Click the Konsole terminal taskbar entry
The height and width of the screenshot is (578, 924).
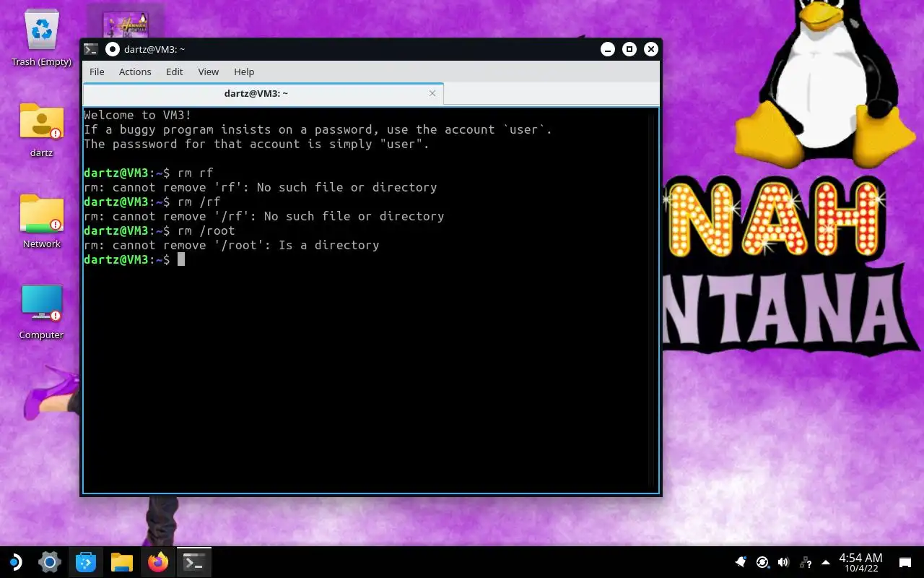point(193,562)
